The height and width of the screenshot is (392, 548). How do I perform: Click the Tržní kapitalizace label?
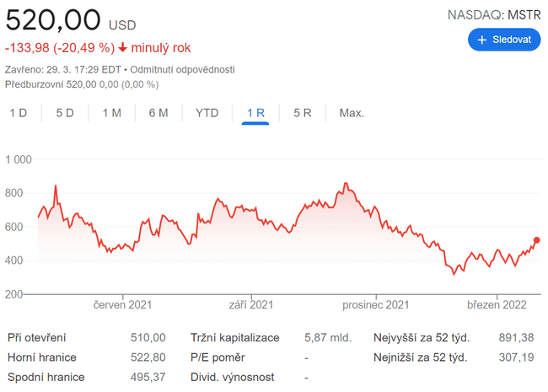[235, 337]
